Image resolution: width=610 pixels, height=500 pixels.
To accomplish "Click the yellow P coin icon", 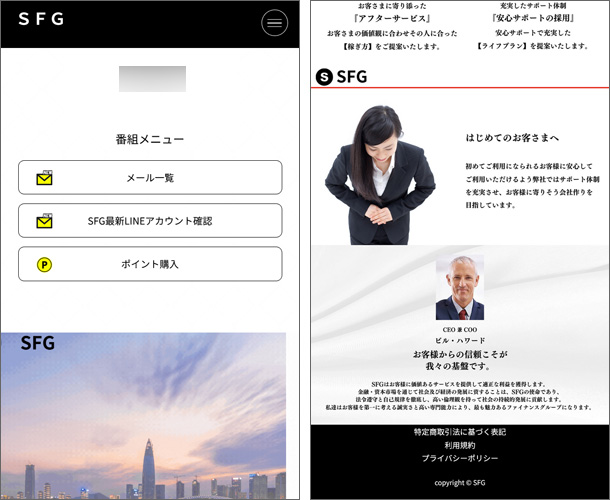I will pos(44,265).
